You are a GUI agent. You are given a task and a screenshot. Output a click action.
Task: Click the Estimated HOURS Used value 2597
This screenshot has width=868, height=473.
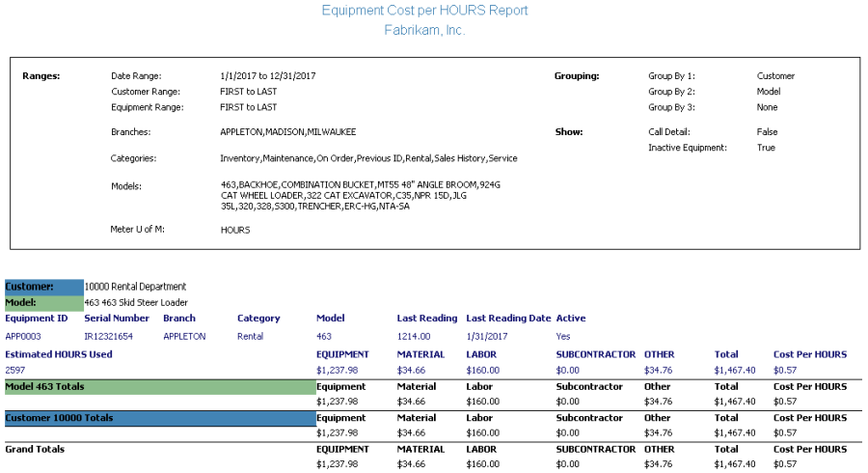(x=14, y=370)
